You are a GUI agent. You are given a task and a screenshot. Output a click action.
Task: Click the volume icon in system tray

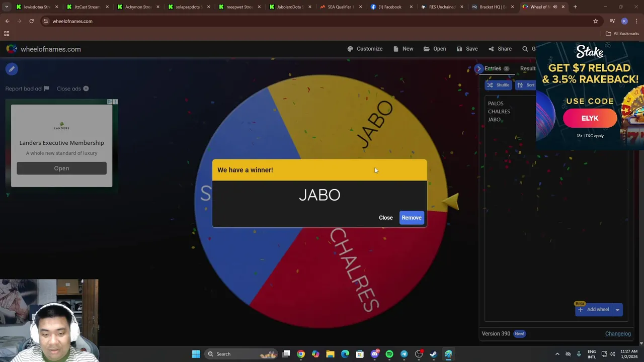pyautogui.click(x=612, y=354)
